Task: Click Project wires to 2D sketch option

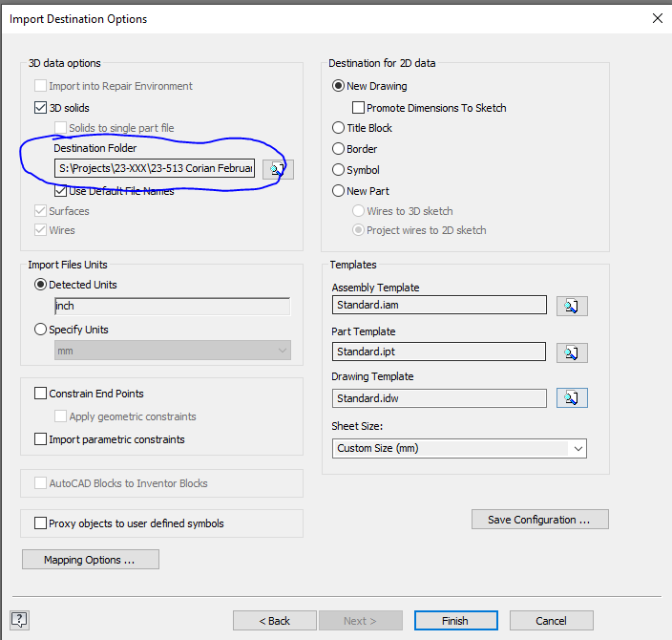Action: [x=358, y=230]
